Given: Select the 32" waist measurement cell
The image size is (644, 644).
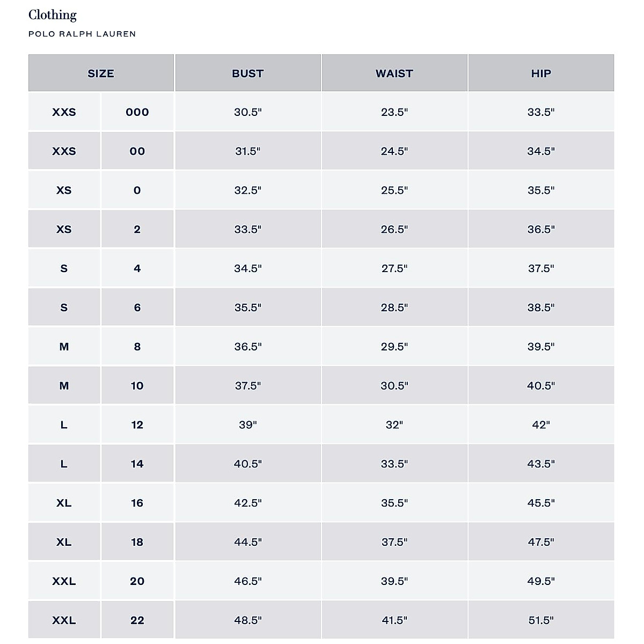Looking at the screenshot, I should coord(394,425).
